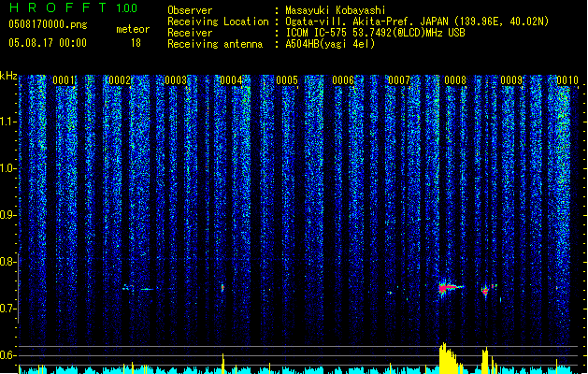
Task: Click the Observer field label
Action: pos(190,10)
